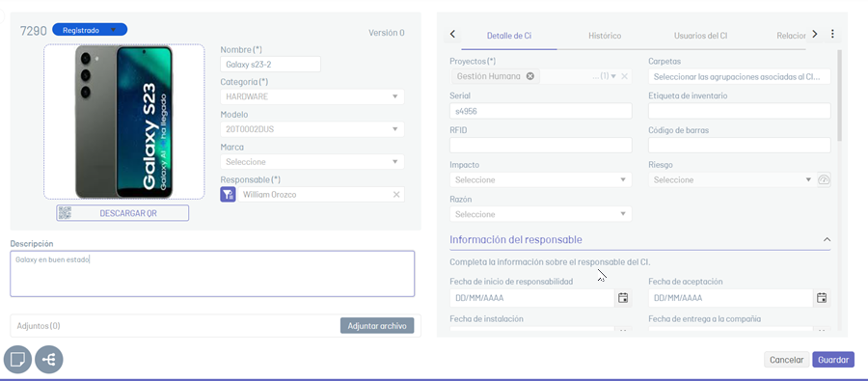Remove the Gestión Humana project chip

[529, 76]
